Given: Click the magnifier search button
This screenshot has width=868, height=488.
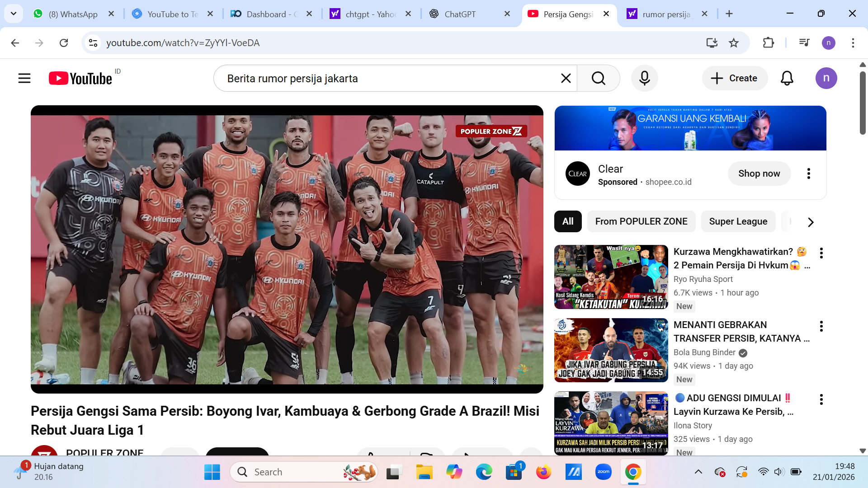Looking at the screenshot, I should coord(598,78).
